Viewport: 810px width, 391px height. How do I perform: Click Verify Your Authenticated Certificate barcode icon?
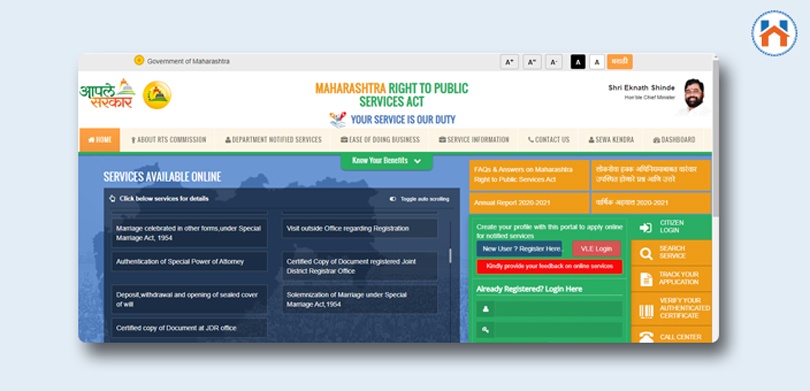click(x=646, y=311)
